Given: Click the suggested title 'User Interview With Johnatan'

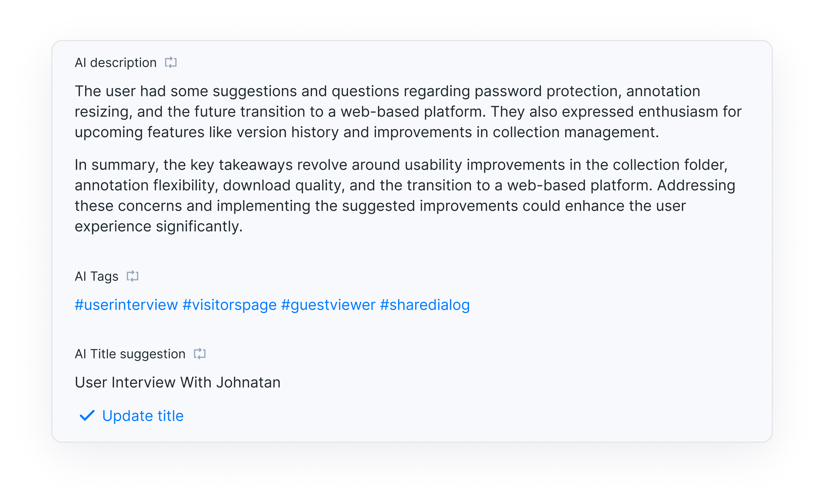Looking at the screenshot, I should click(x=178, y=382).
